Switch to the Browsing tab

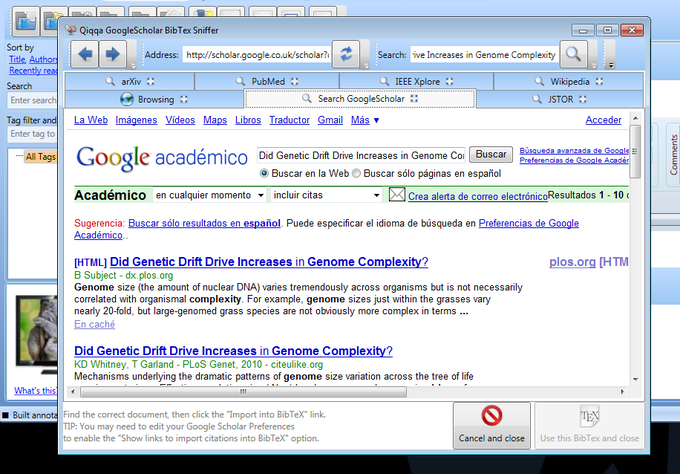click(154, 99)
